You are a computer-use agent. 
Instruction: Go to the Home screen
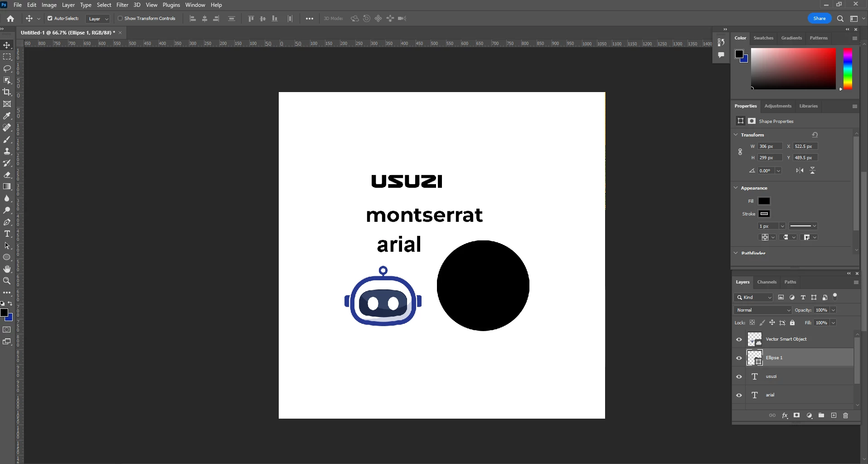tap(10, 19)
